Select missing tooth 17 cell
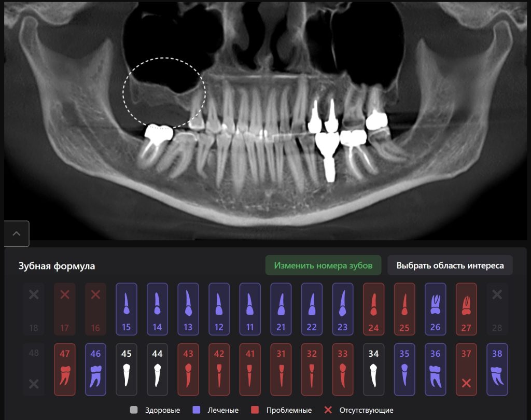The image size is (531, 420). click(x=65, y=309)
